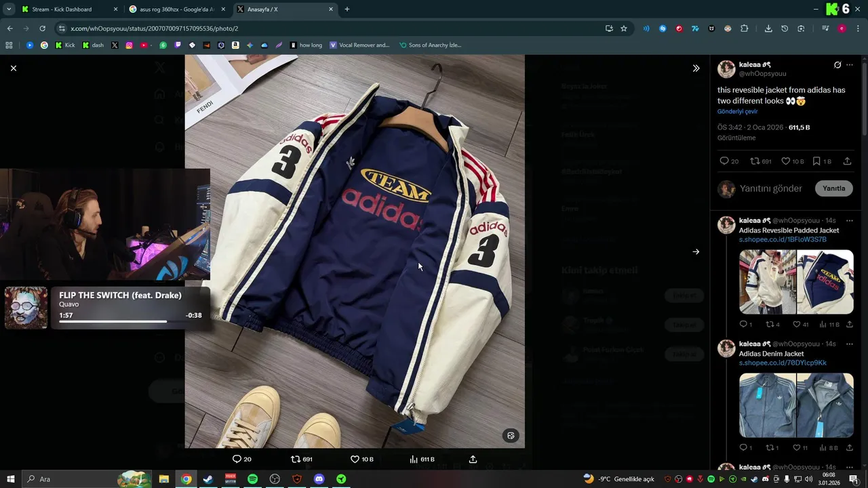Open options for Adidas Denim Jacket reply

[850, 344]
